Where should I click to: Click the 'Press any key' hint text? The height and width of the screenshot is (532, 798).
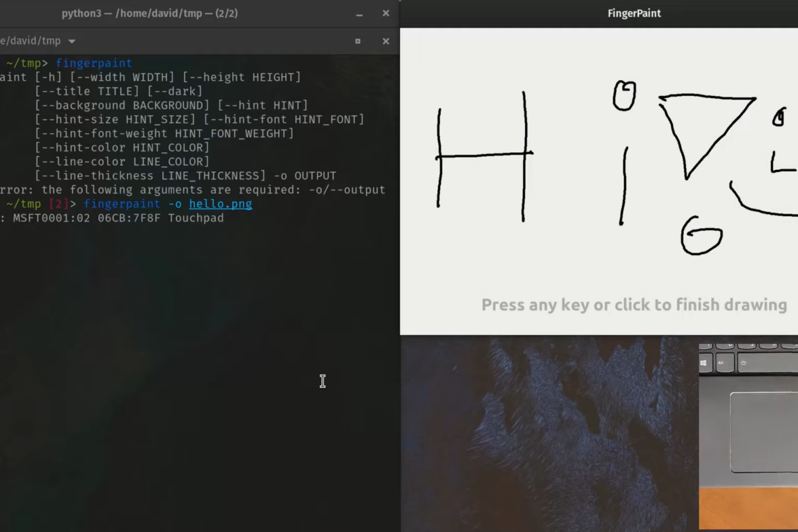pos(634,305)
